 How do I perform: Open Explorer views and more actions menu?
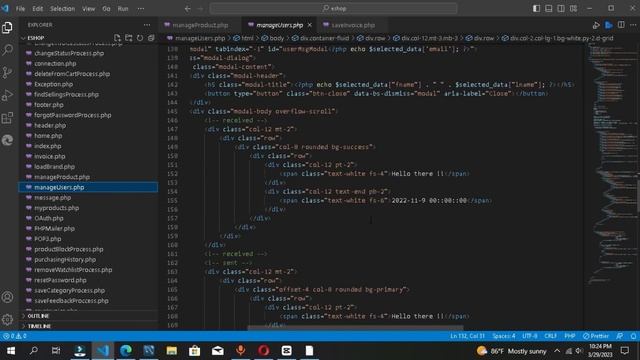147,25
